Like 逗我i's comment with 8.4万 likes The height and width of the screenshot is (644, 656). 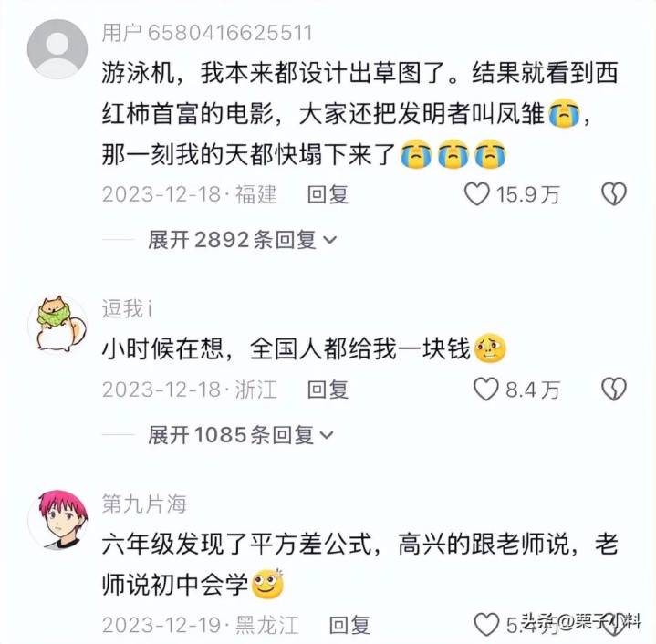tap(486, 389)
